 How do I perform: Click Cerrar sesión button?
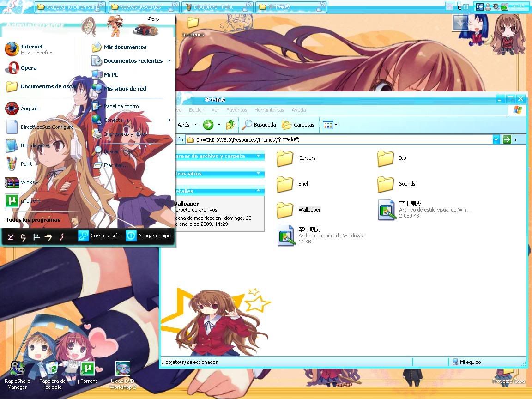[x=99, y=236]
